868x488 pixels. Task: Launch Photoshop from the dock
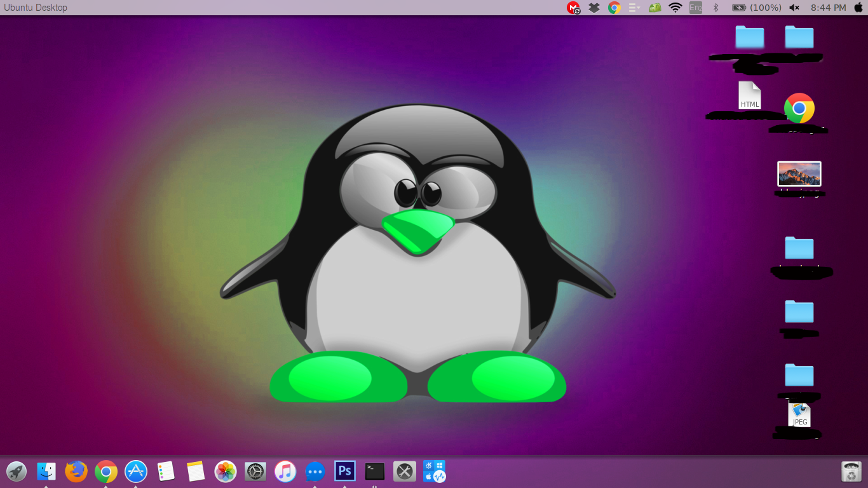click(345, 471)
